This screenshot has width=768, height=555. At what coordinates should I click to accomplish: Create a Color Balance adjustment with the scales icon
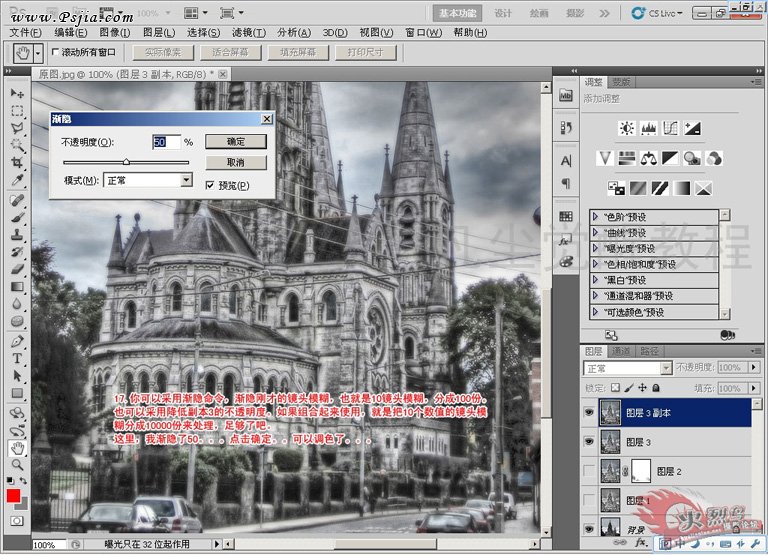coord(649,158)
